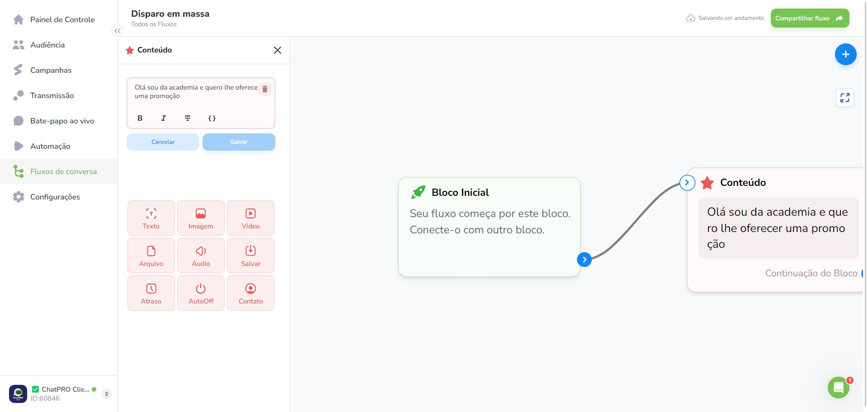Add a Texto content block
868x412 pixels.
click(151, 218)
